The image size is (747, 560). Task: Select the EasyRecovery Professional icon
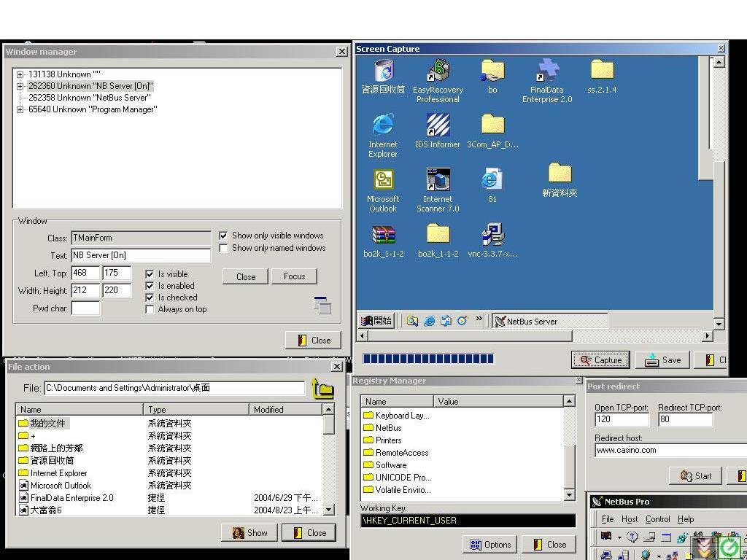(438, 71)
